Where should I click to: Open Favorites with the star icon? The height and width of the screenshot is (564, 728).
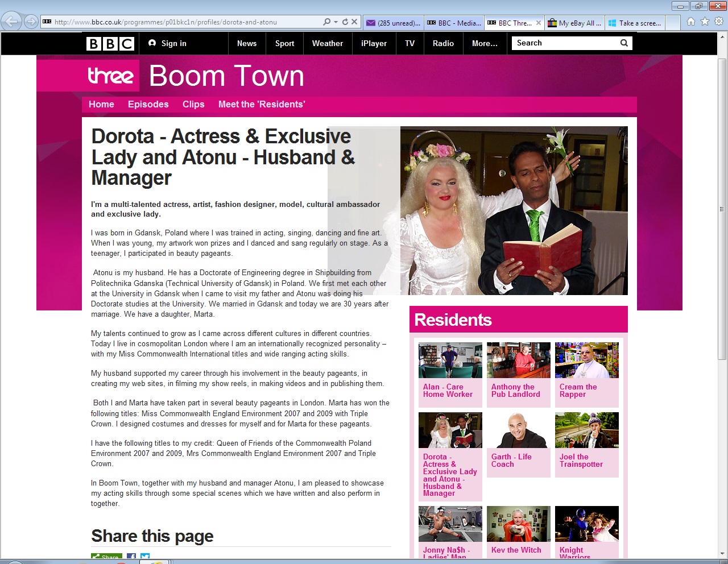pos(705,22)
